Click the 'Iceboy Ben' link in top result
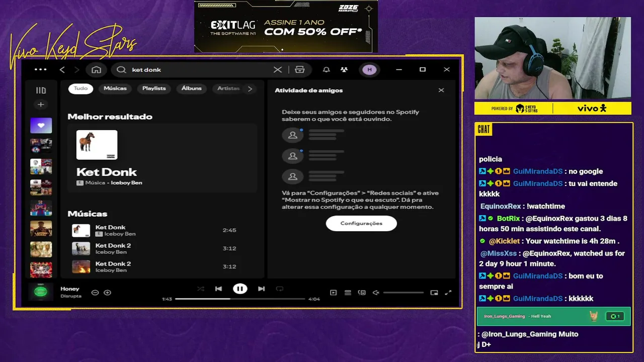Viewport: 644px width, 362px height. pos(126,183)
